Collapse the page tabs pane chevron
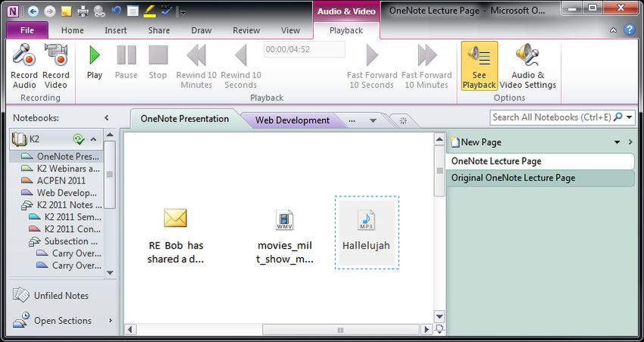Image resolution: width=644 pixels, height=342 pixels. [630, 143]
